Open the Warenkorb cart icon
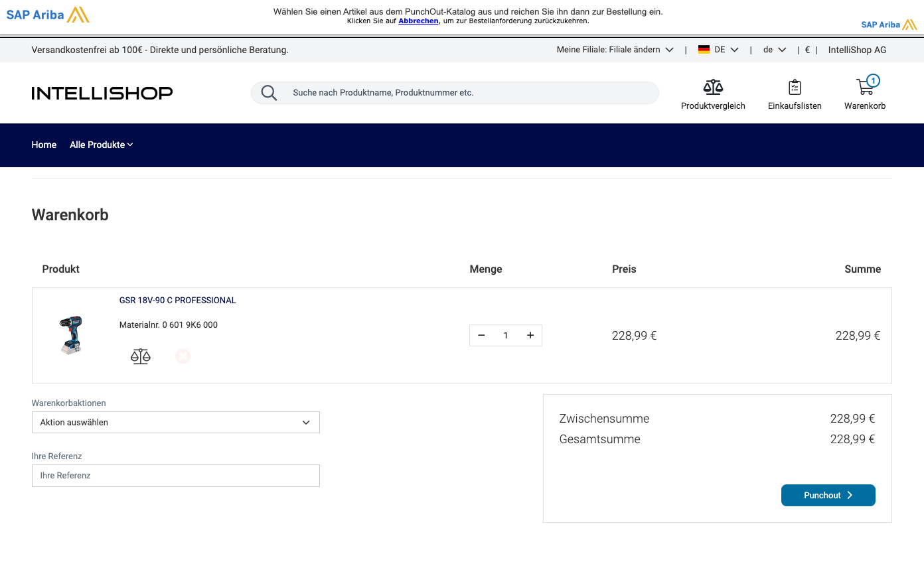This screenshot has height=562, width=924. [x=865, y=87]
